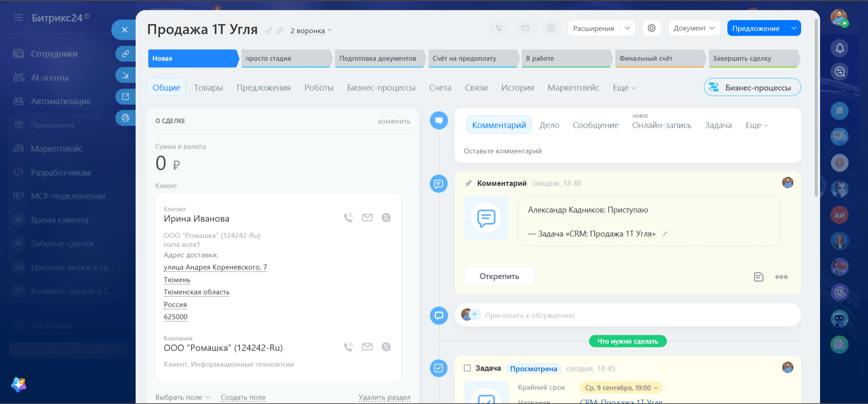Select the Онлайн-запись tab

(661, 125)
